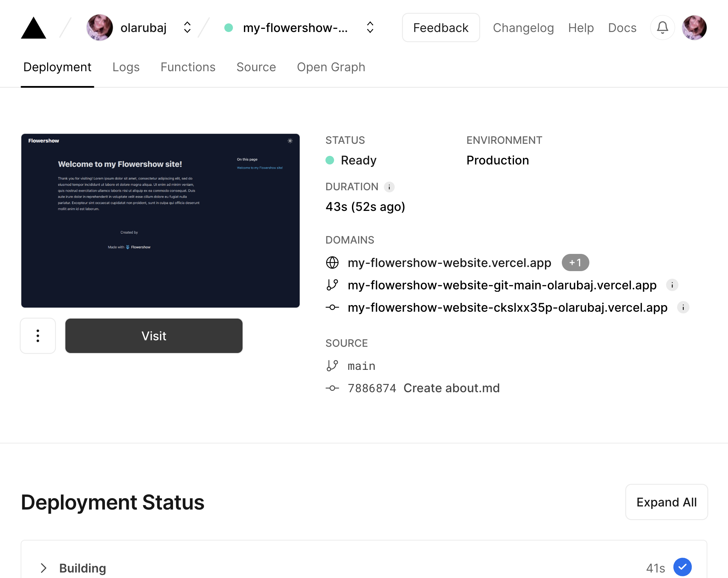728x578 pixels.
Task: Click the Duration info icon
Action: pyautogui.click(x=389, y=187)
